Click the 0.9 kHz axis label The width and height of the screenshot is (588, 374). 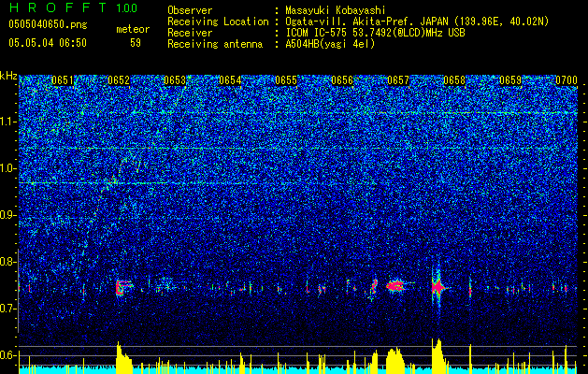(x=8, y=215)
